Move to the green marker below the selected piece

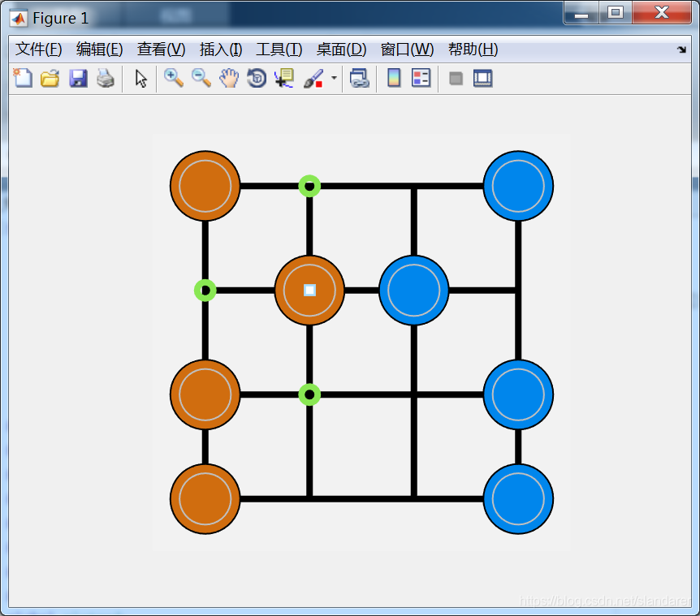click(x=310, y=394)
